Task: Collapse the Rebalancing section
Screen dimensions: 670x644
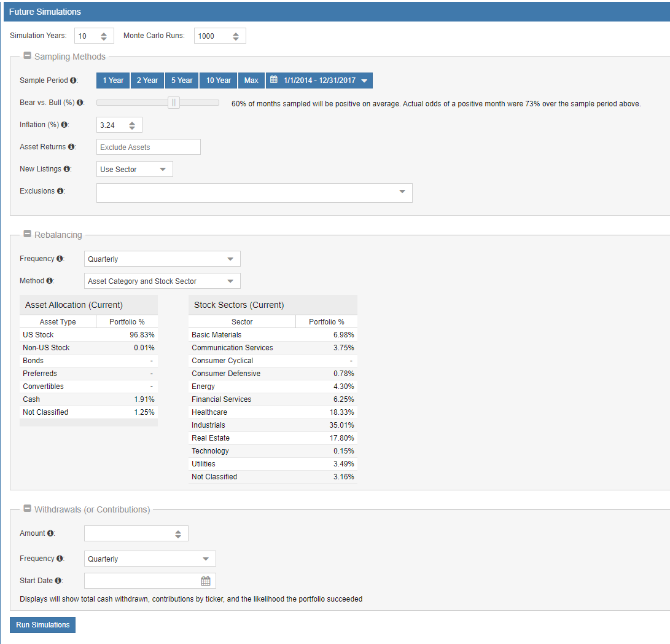Action: [x=27, y=234]
